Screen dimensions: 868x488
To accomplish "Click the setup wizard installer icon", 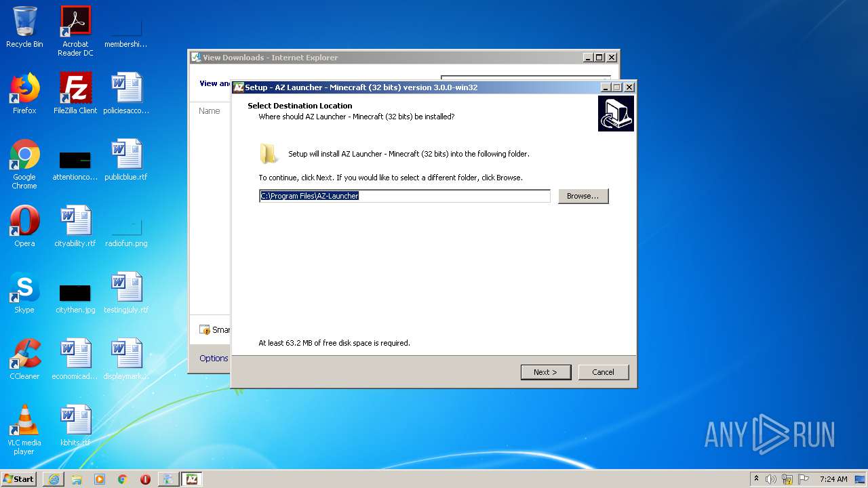I will [616, 113].
